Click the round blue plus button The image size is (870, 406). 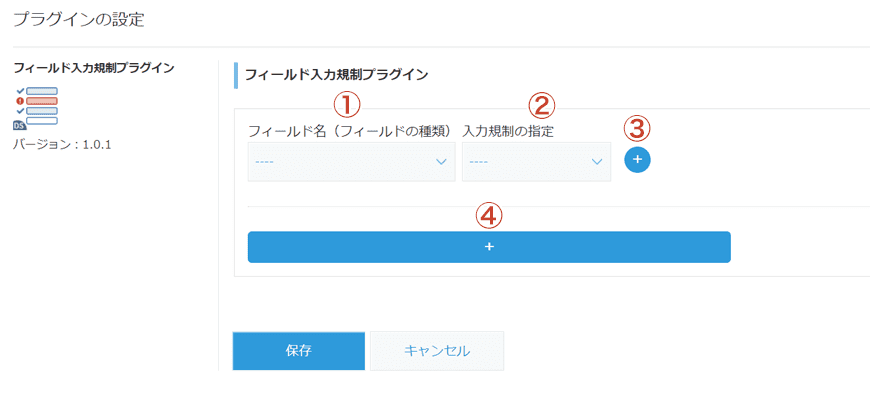pyautogui.click(x=637, y=160)
